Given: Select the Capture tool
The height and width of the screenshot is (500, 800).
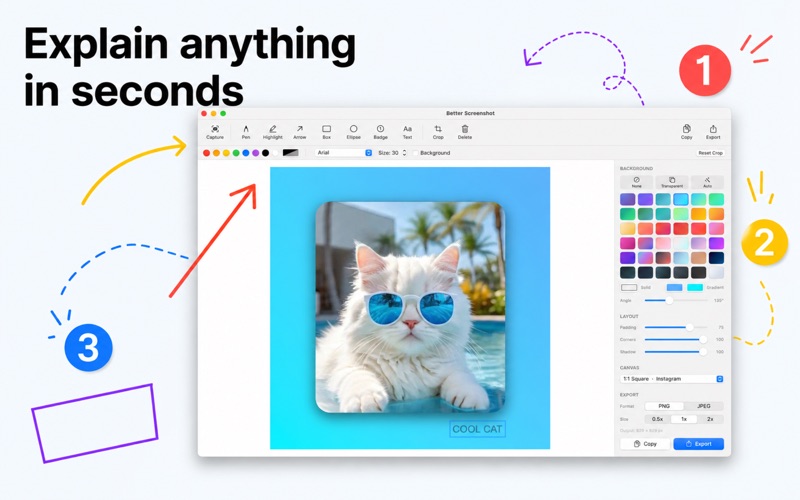Looking at the screenshot, I should click(215, 132).
